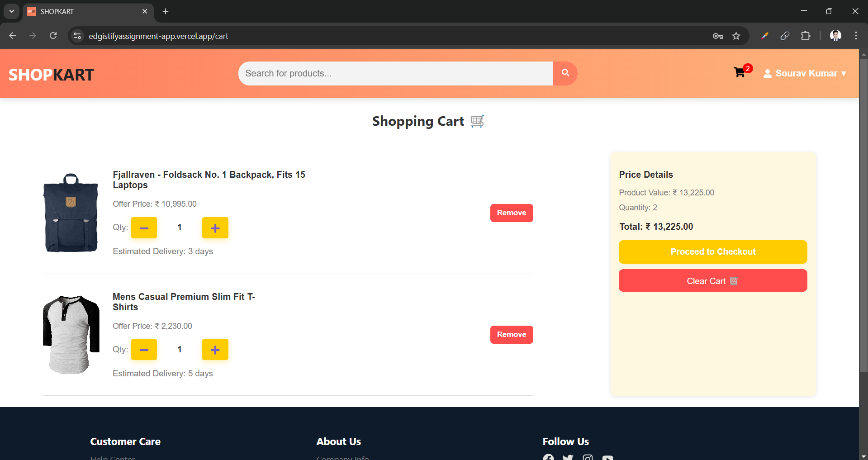
Task: Click the Fjallraven Foldsack product title
Action: (x=209, y=180)
